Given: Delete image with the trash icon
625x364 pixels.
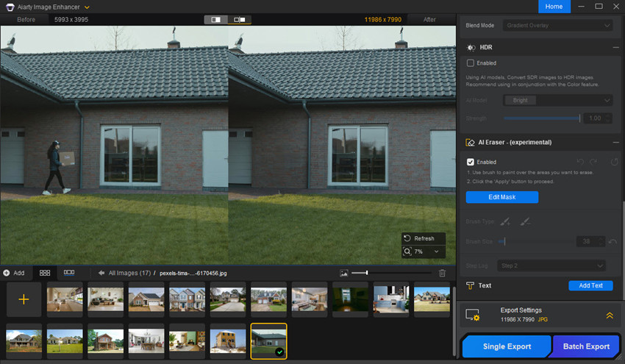Looking at the screenshot, I should pyautogui.click(x=442, y=273).
